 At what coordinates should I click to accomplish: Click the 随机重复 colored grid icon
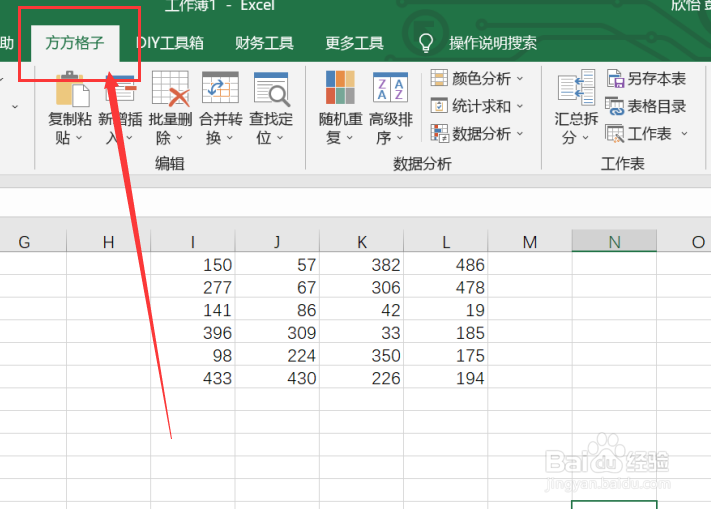click(x=340, y=87)
